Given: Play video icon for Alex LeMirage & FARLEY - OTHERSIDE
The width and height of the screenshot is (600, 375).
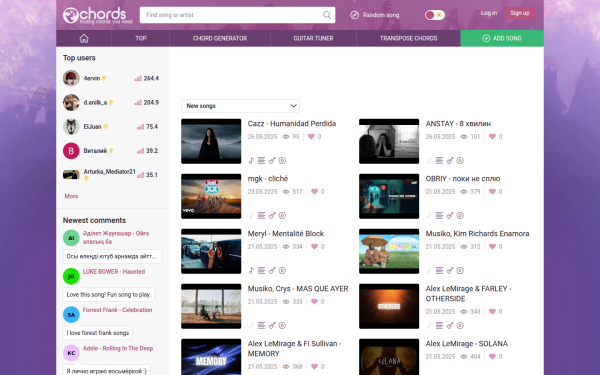Looking at the screenshot, I should point(460,326).
